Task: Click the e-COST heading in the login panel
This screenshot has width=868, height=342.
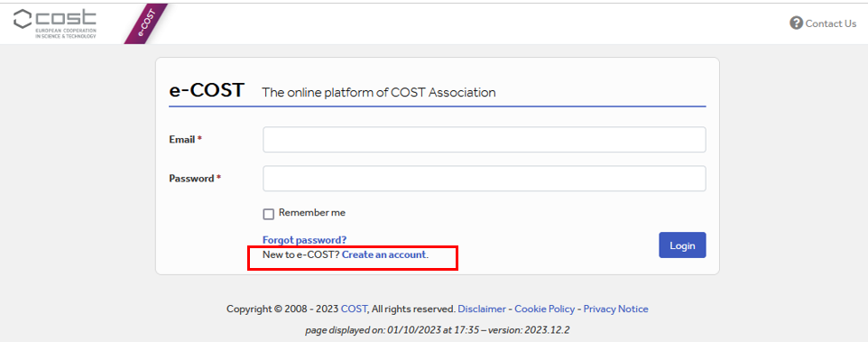Action: coord(207,90)
